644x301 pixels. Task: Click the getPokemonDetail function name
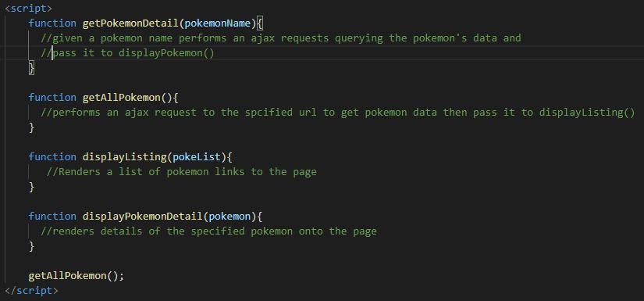click(x=130, y=23)
